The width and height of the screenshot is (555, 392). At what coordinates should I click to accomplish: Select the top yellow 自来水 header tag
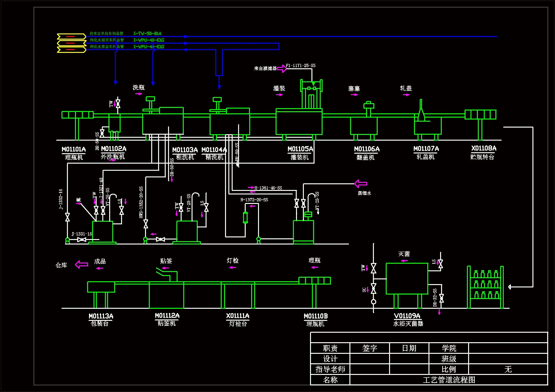(x=71, y=37)
